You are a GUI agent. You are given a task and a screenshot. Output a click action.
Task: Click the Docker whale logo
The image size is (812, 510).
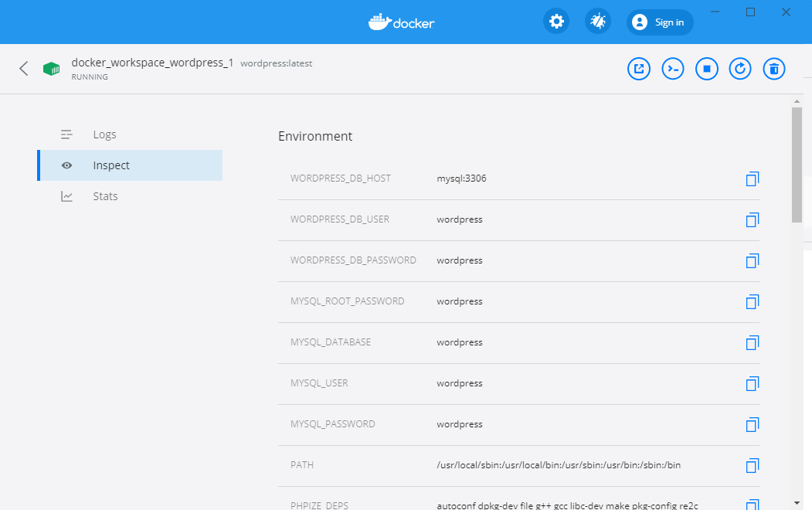(401, 22)
